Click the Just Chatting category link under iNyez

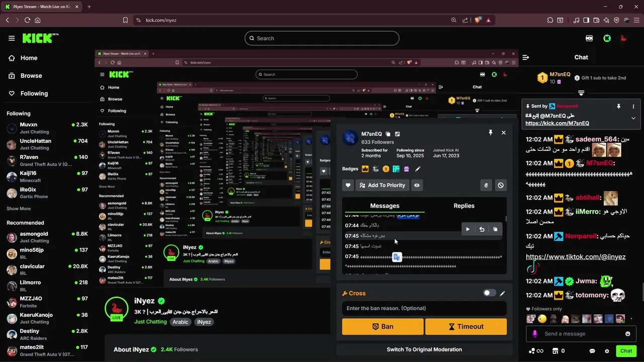[x=150, y=322]
